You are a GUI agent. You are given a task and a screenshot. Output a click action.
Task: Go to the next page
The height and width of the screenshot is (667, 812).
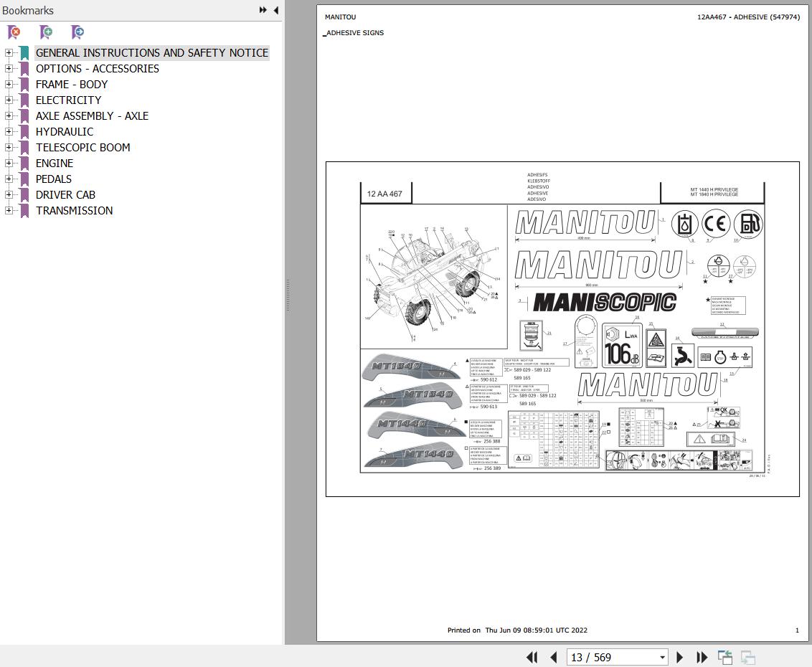680,657
